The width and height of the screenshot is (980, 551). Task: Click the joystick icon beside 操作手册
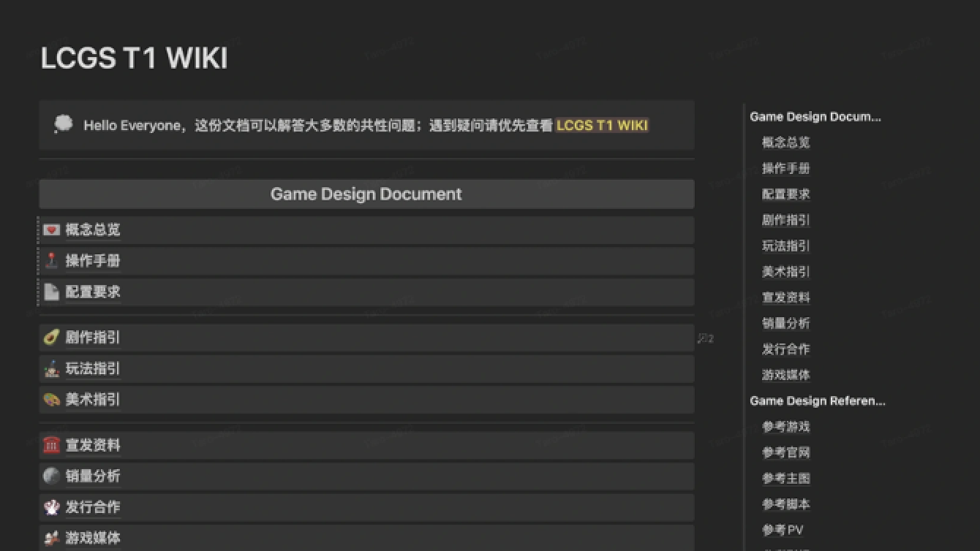(51, 261)
